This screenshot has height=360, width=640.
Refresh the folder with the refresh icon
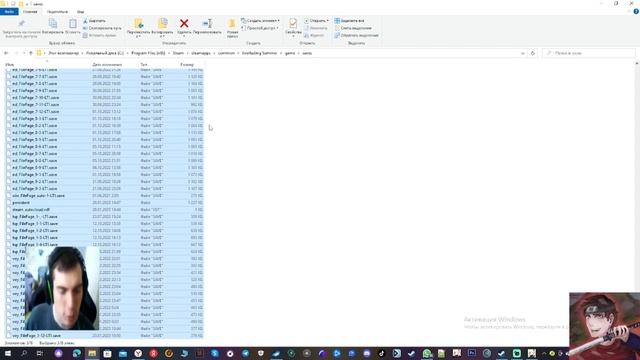pos(533,53)
